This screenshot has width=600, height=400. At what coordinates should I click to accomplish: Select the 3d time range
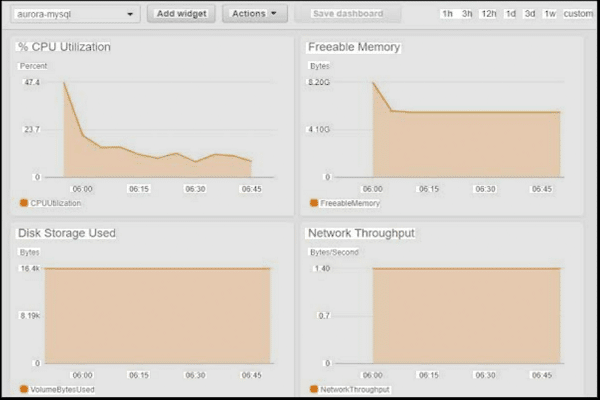pos(530,14)
